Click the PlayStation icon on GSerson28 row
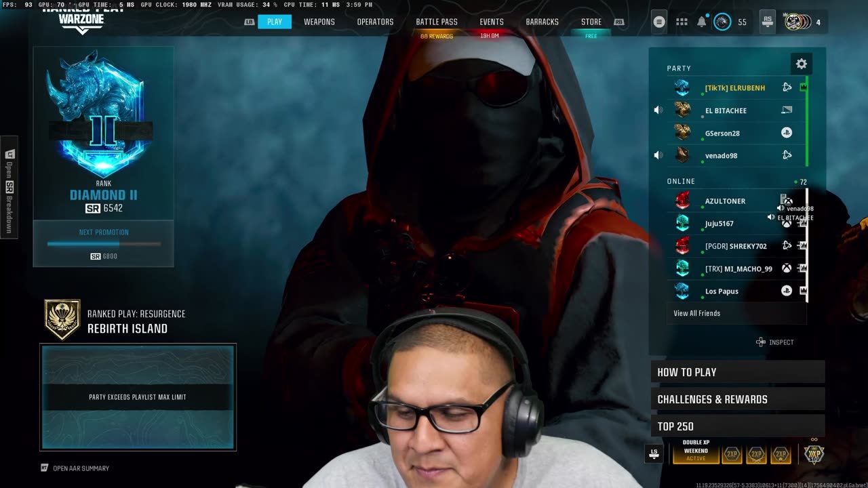The height and width of the screenshot is (488, 868). [787, 133]
